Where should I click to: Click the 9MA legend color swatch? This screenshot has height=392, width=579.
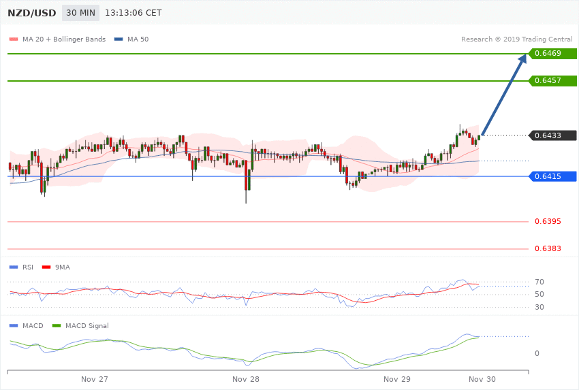(46, 267)
